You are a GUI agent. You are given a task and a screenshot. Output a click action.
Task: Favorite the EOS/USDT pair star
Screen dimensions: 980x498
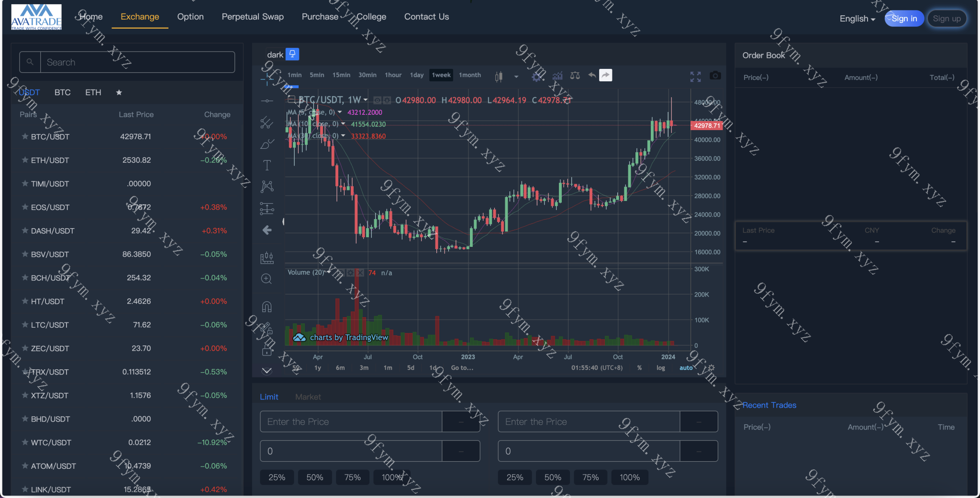tap(25, 207)
